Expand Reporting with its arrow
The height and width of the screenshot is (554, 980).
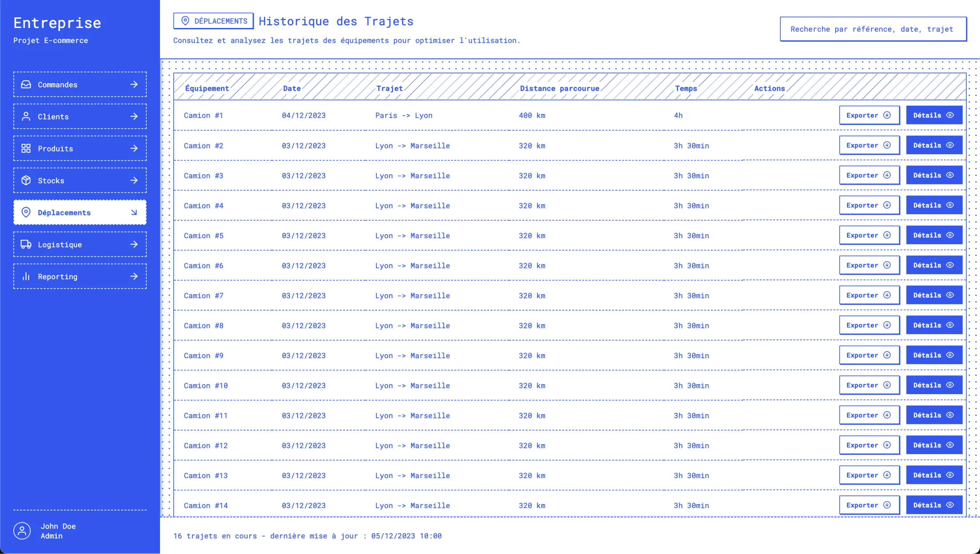(x=134, y=276)
